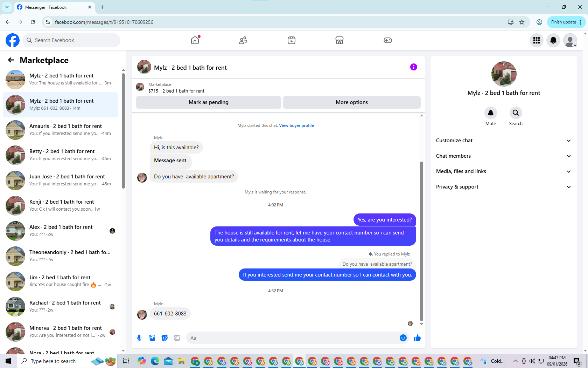
Task: Open the Facebook menu grid icon
Action: (x=537, y=40)
